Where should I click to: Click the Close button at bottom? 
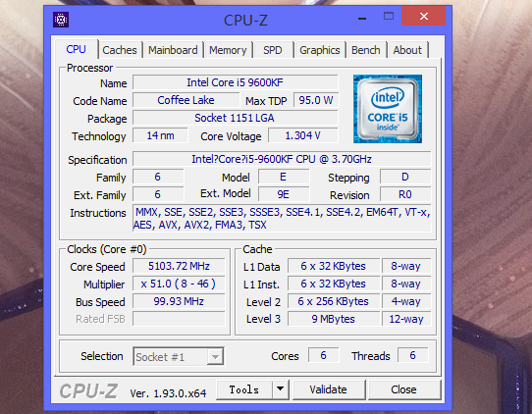point(403,389)
